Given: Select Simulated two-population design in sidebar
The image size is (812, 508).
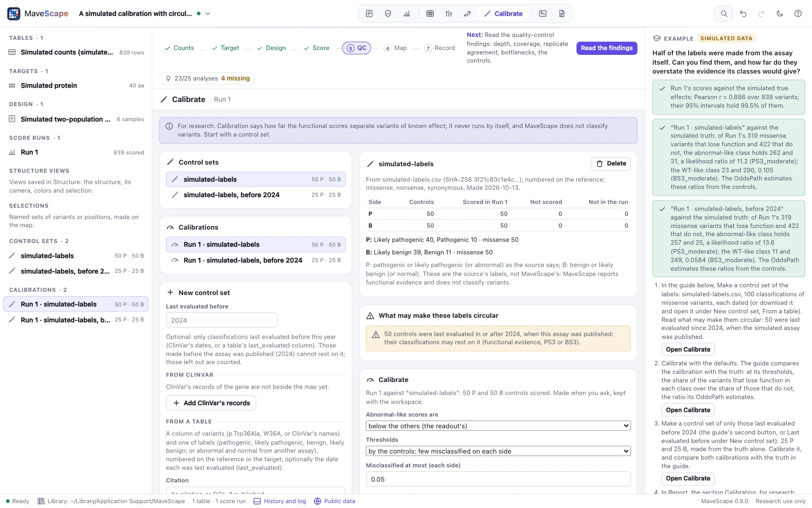Looking at the screenshot, I should 76,119.
